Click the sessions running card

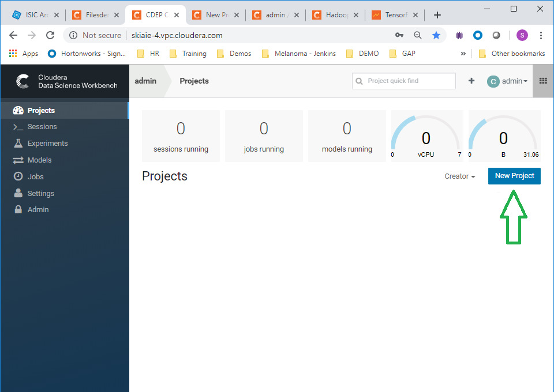[181, 136]
